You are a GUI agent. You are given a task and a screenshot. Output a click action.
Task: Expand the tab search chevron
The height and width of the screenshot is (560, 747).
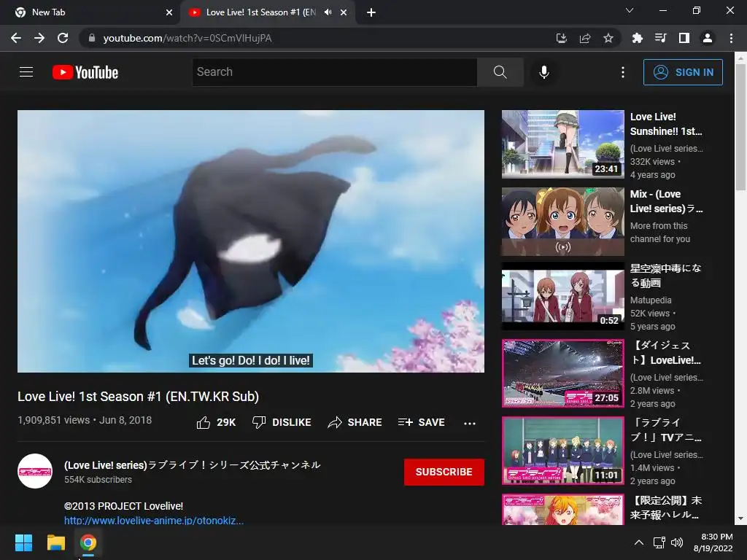point(630,10)
